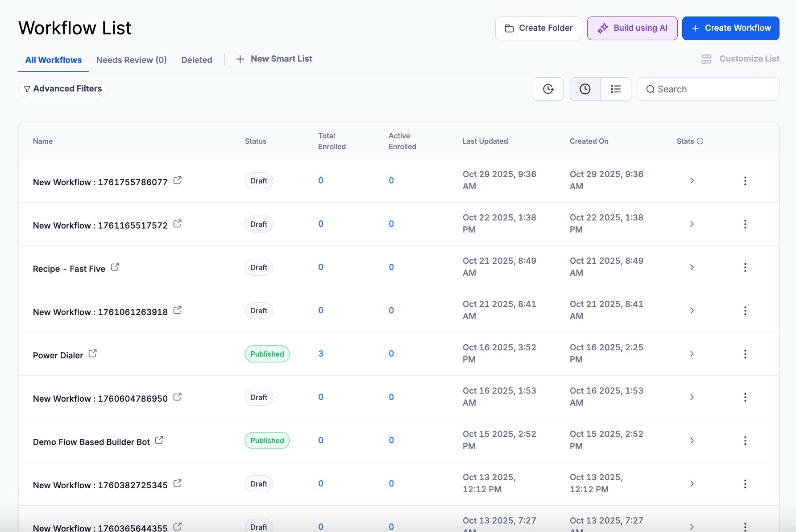
Task: Switch to recent clock view toggle
Action: (585, 89)
